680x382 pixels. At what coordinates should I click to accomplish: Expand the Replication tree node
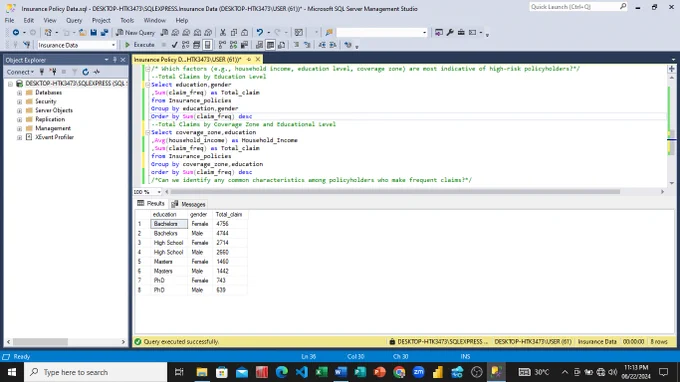point(20,119)
